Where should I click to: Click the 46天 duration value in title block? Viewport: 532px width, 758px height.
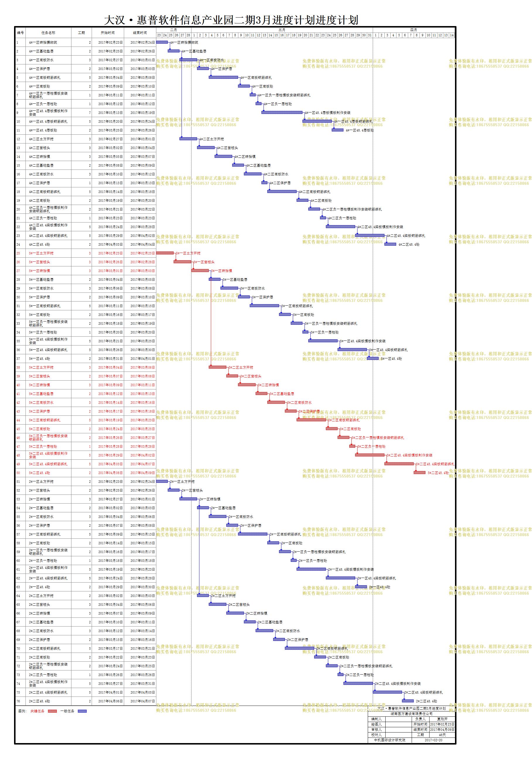click(x=442, y=735)
